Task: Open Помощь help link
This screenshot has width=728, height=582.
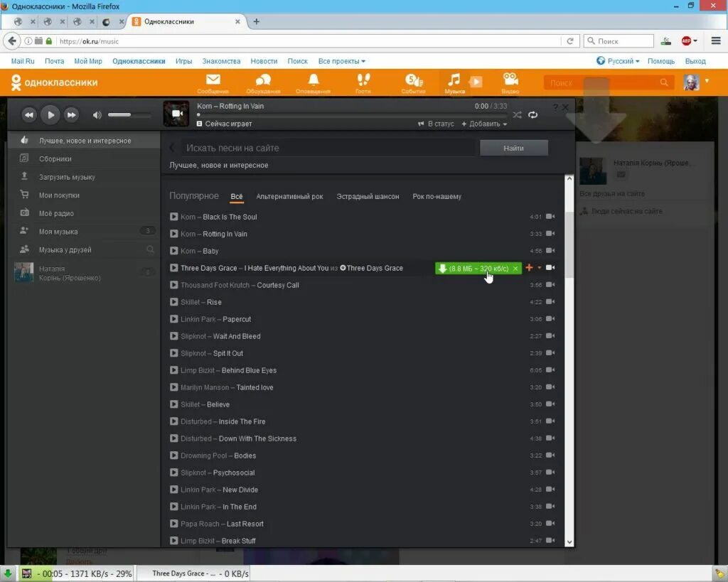Action: point(661,61)
